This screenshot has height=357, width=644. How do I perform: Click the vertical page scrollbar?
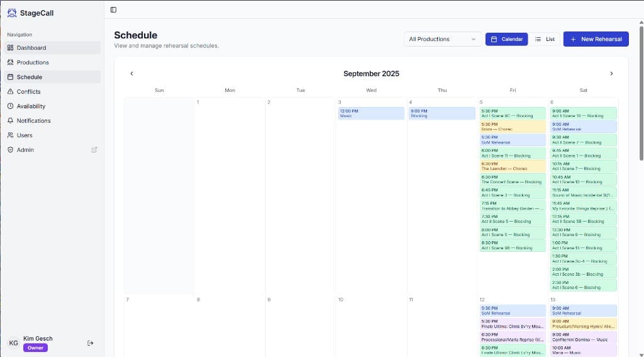point(641,93)
